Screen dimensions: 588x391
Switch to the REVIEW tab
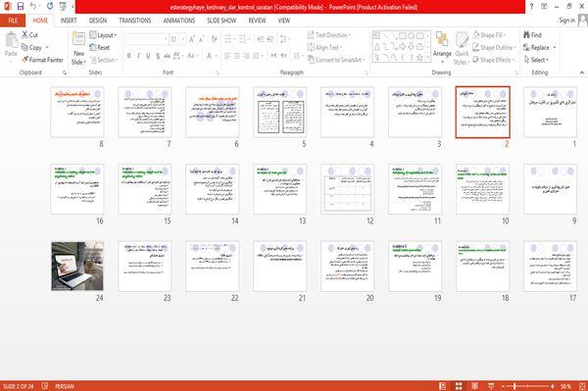coord(257,21)
